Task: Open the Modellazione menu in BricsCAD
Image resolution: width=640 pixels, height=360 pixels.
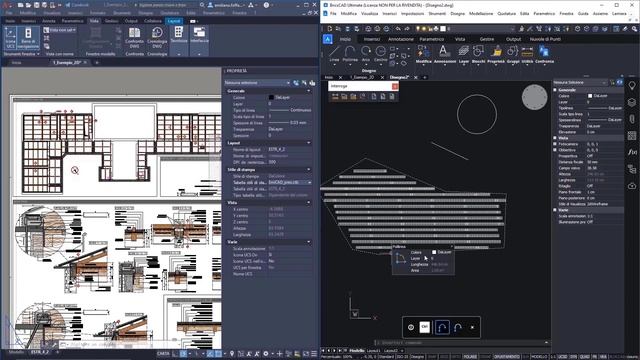Action: coord(481,13)
